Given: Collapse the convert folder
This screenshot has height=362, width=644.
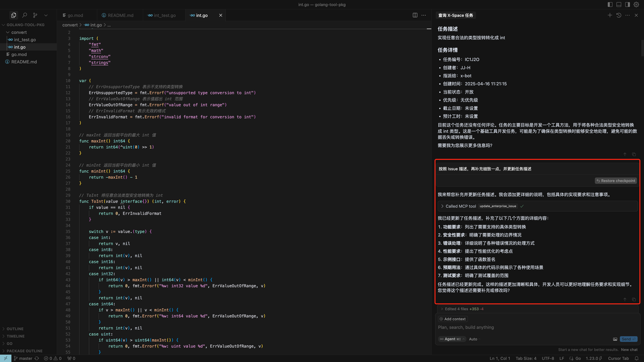Looking at the screenshot, I should coord(28,32).
